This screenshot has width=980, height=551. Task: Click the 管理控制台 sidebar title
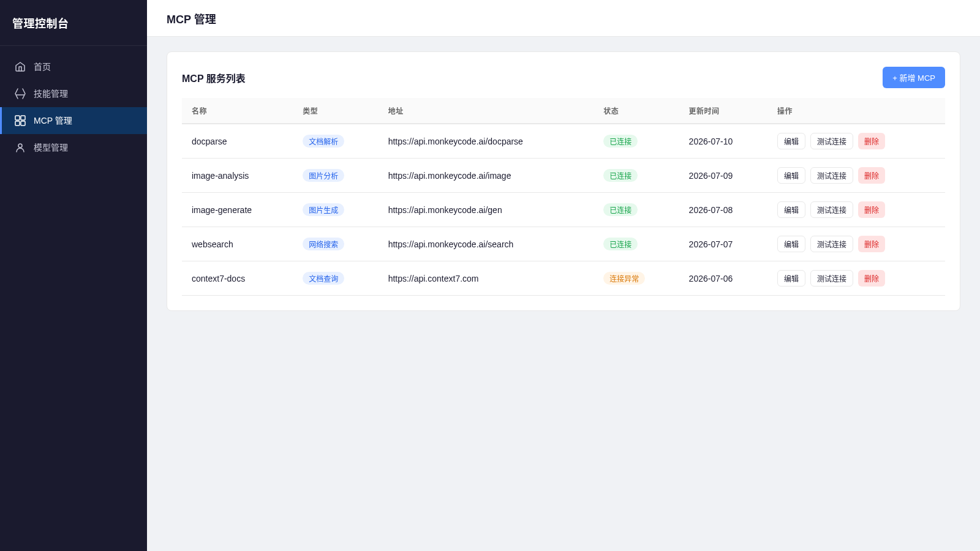point(40,23)
